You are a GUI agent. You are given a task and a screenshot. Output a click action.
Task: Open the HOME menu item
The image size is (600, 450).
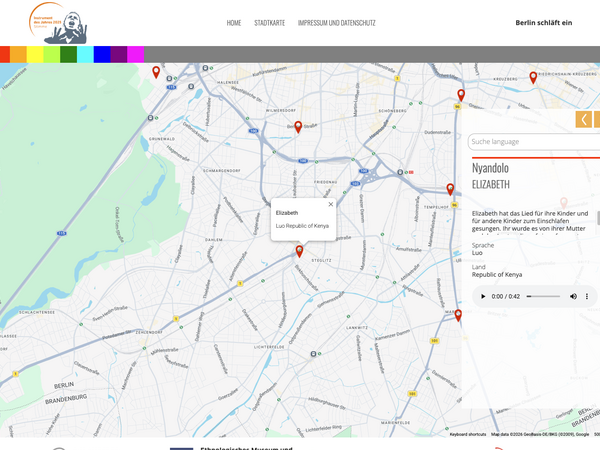pos(234,23)
